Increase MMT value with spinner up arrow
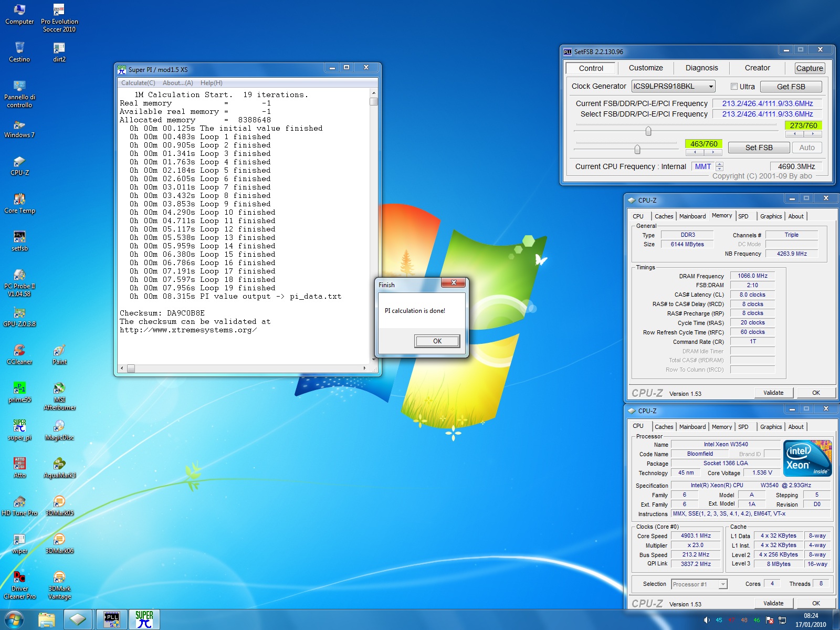Image resolution: width=840 pixels, height=630 pixels. [720, 164]
